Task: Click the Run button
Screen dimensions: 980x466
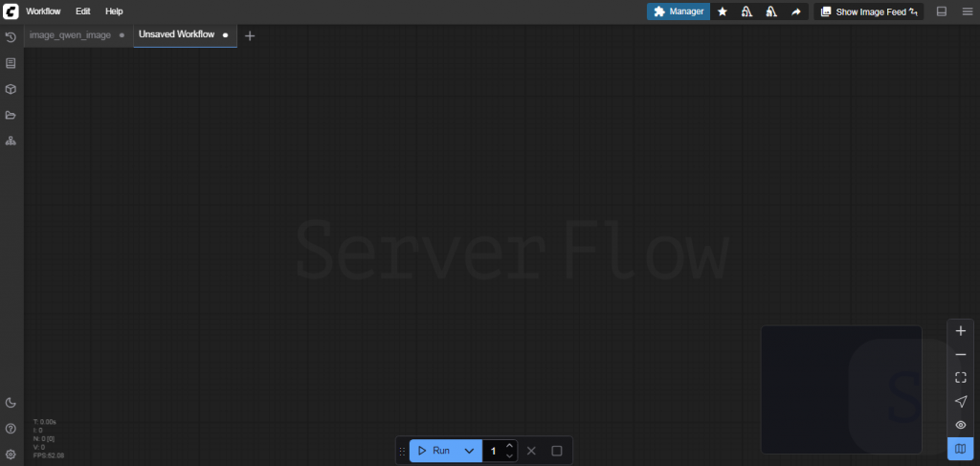Action: pyautogui.click(x=434, y=451)
